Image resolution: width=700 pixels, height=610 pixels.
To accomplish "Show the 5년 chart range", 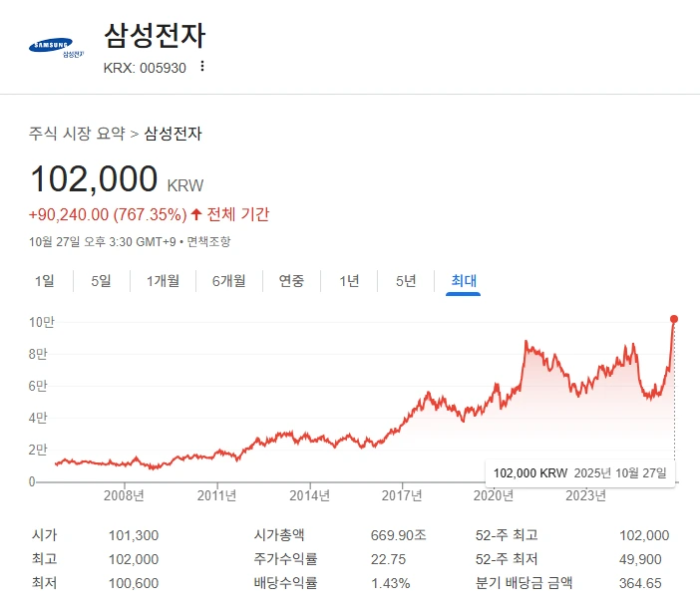I will [406, 281].
